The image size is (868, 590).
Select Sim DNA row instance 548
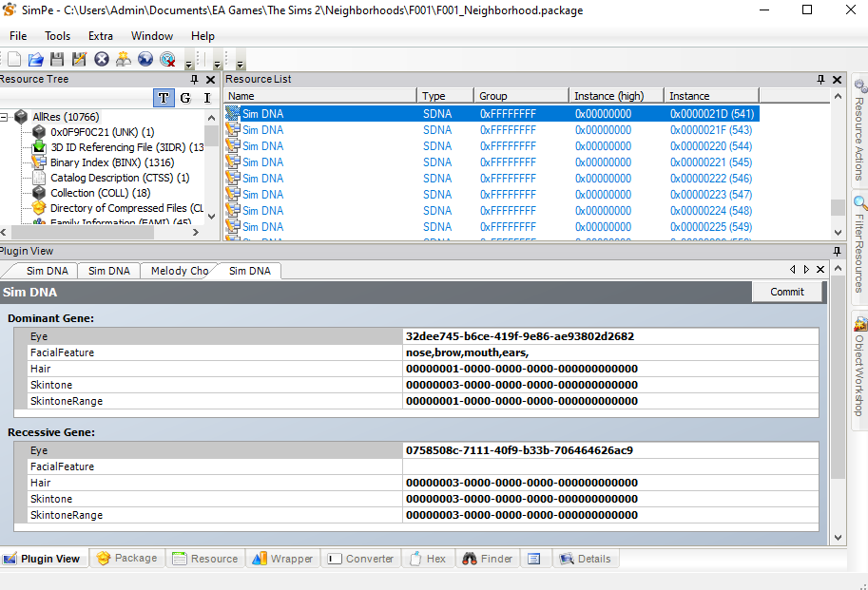tap(492, 211)
